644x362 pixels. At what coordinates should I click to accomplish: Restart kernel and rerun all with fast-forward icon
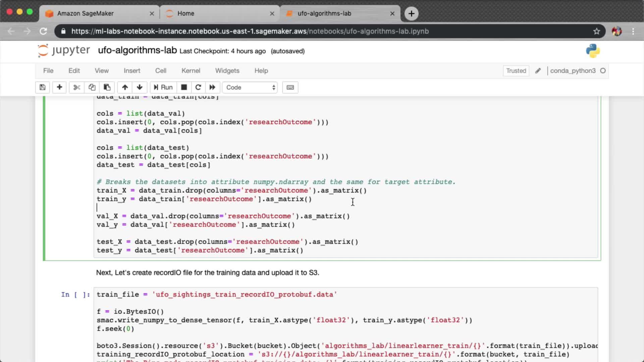(212, 87)
